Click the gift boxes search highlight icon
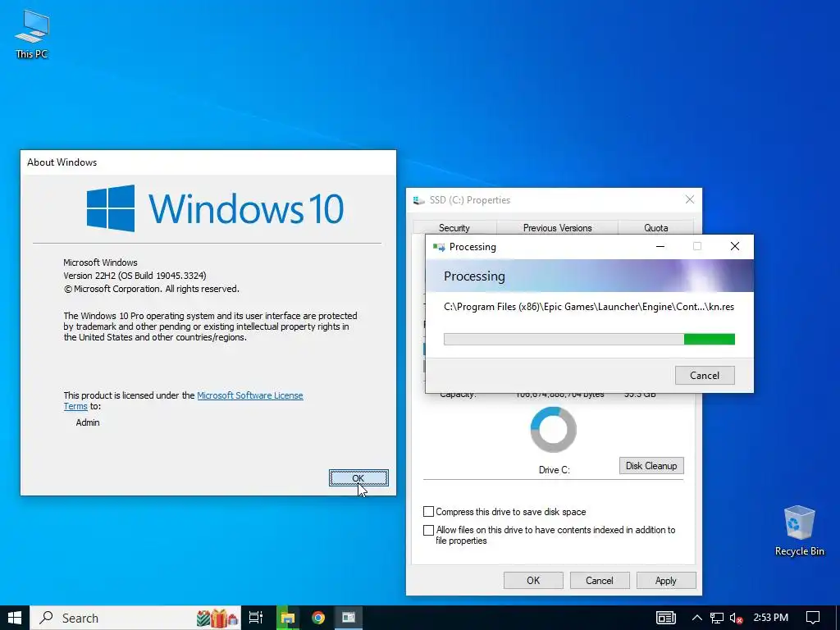Viewport: 840px width, 630px height. coord(217,619)
